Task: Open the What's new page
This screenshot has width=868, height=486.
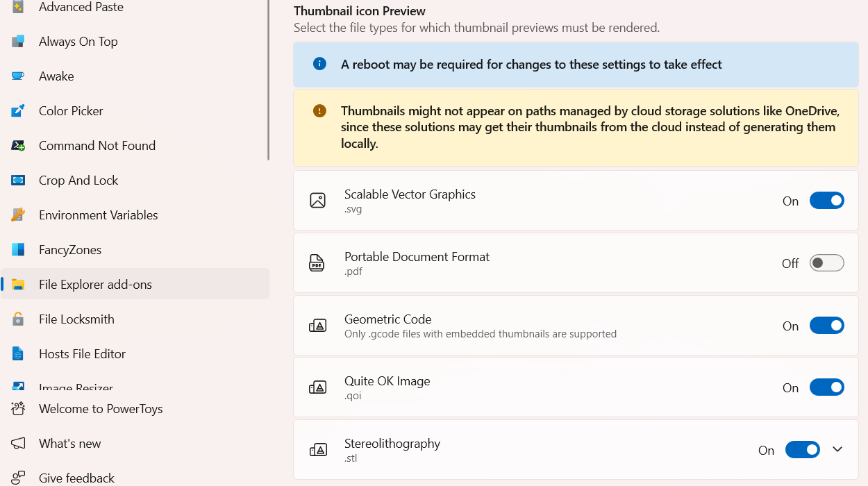Action: pyautogui.click(x=69, y=444)
